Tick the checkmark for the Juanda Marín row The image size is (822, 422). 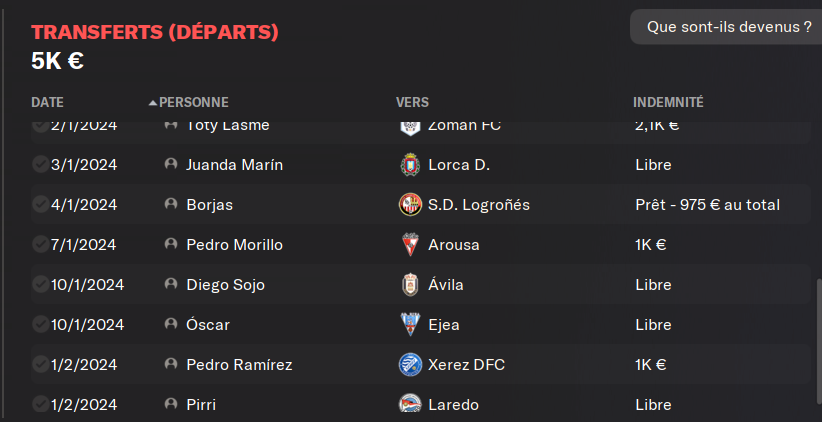(40, 164)
